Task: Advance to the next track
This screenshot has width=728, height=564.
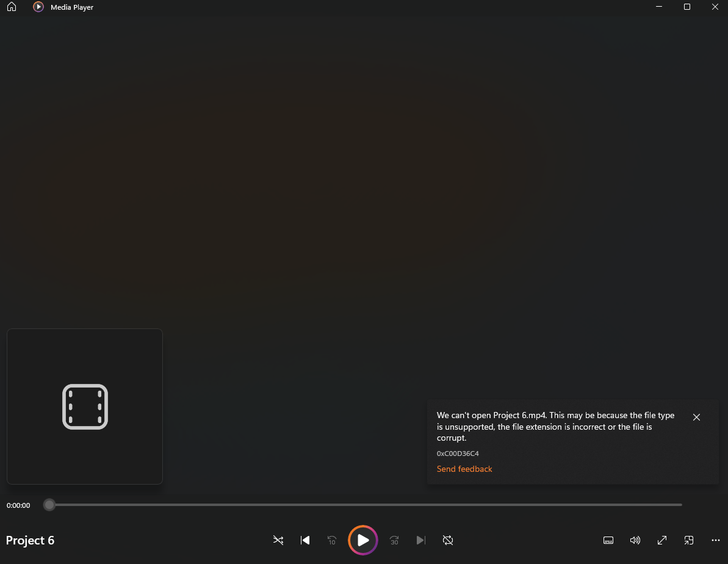Action: tap(421, 540)
